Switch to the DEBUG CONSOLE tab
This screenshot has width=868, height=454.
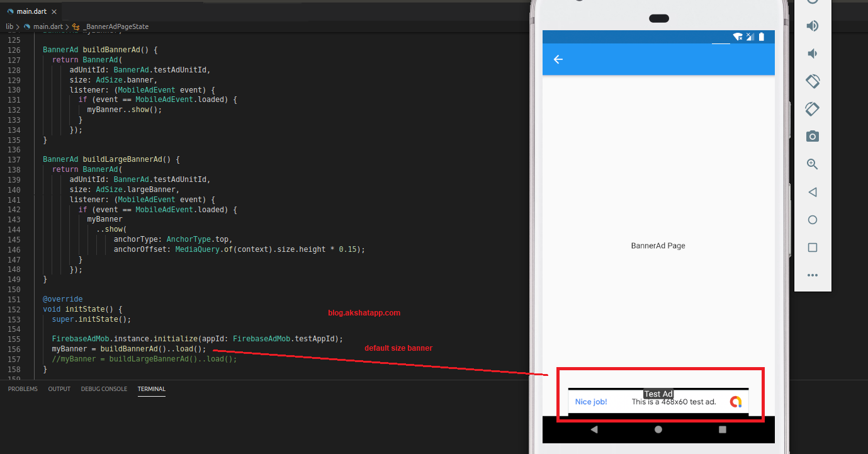(104, 389)
